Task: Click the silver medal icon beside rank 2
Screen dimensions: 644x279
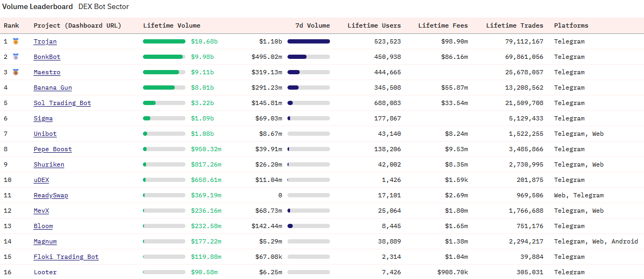Action: click(16, 57)
